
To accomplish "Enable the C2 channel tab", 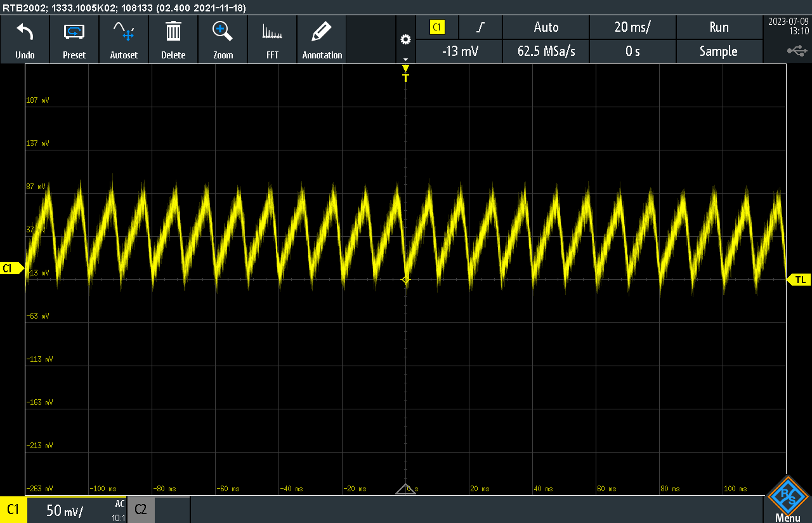I will (x=140, y=510).
